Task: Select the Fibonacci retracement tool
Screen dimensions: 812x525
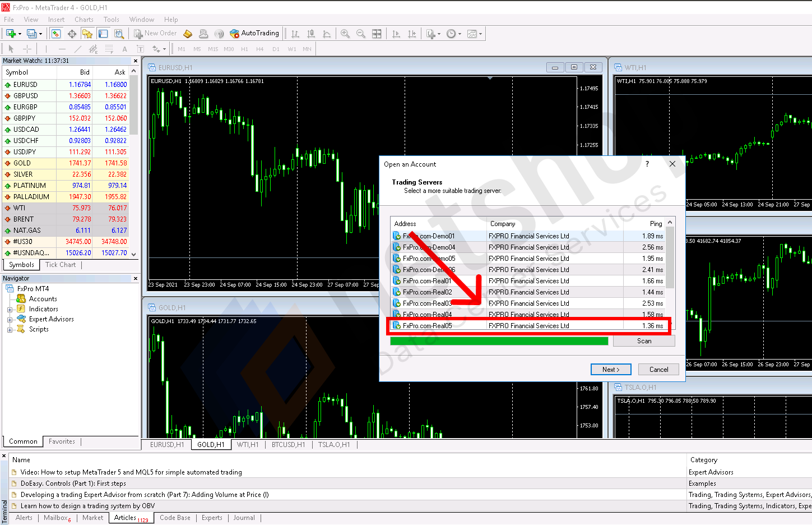Action: 109,49
